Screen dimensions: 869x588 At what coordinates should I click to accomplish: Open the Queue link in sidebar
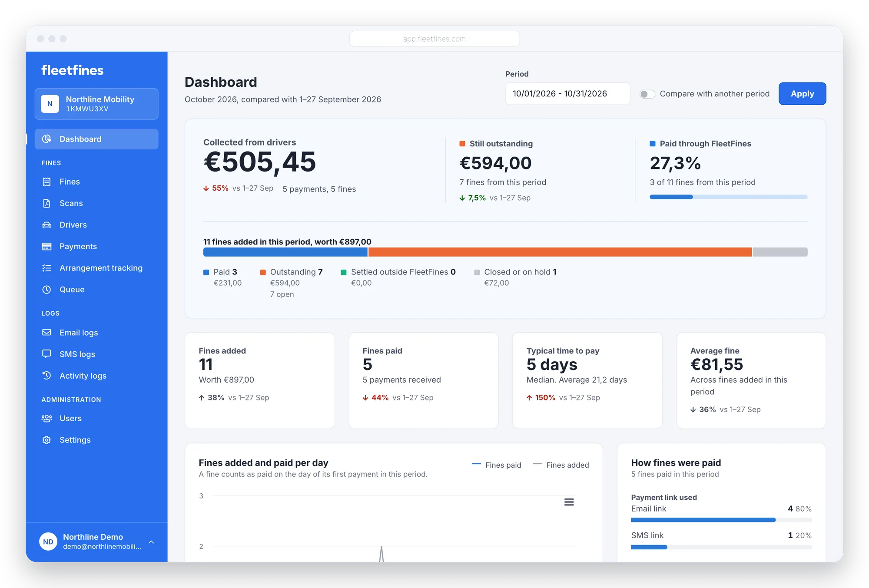(96, 290)
